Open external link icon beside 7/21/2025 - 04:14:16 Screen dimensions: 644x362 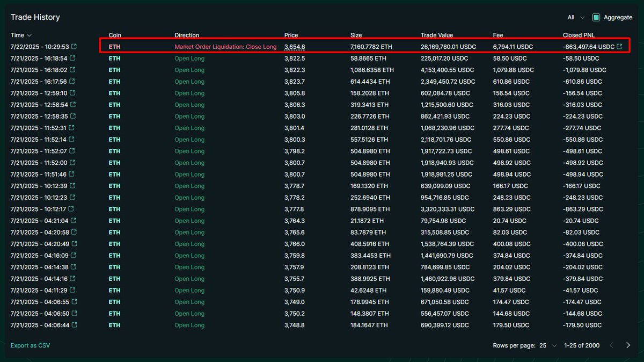(72, 279)
